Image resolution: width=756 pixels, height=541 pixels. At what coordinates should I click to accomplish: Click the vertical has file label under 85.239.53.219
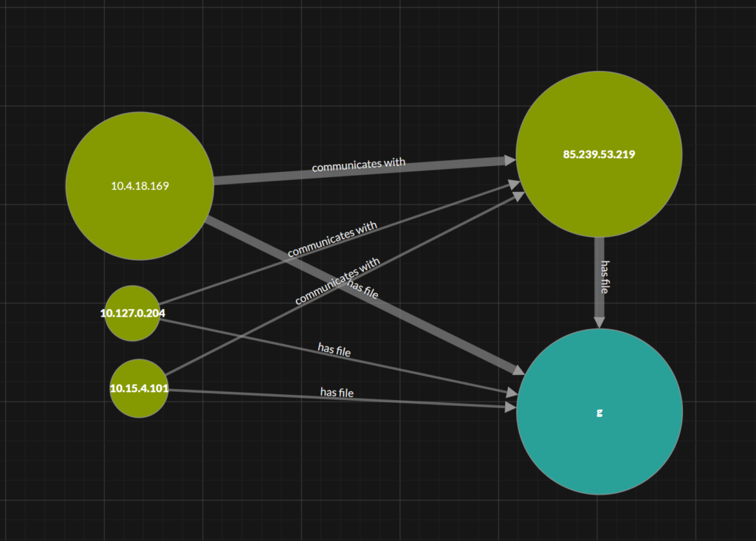click(605, 277)
